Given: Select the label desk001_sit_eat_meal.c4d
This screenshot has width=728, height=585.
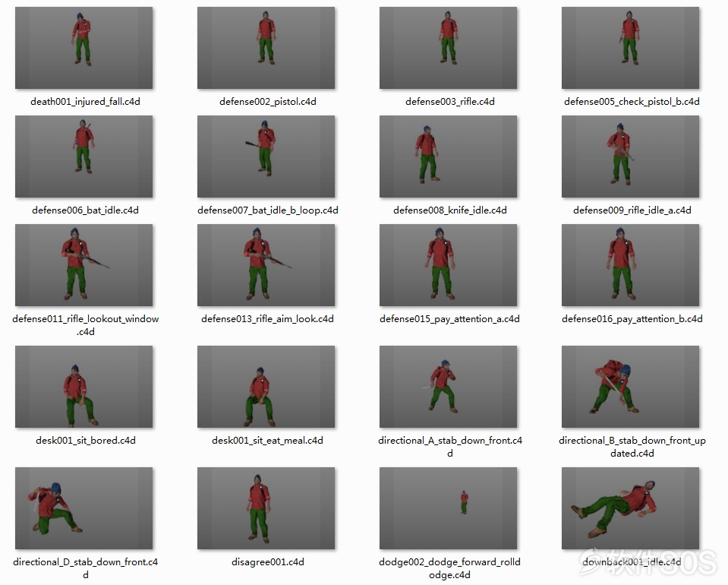Looking at the screenshot, I should tap(267, 441).
